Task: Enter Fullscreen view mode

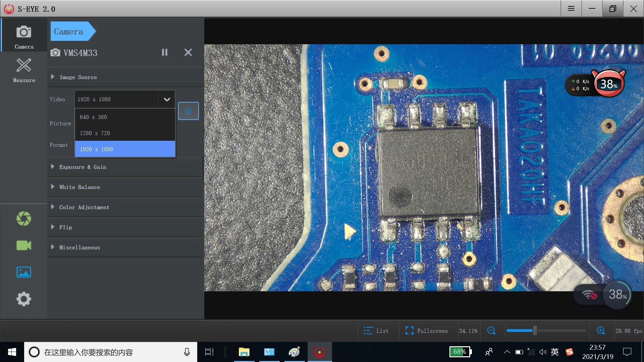Action: pos(426,331)
